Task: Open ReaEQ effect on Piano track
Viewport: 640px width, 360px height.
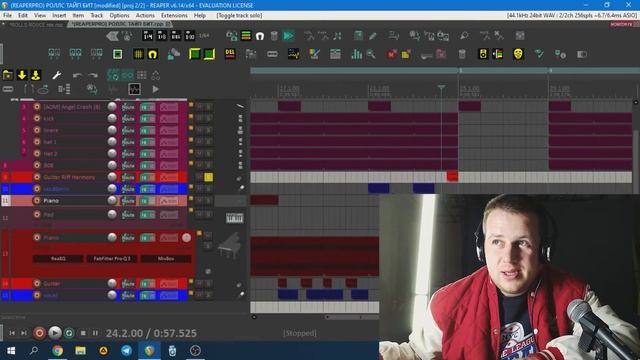Action: (58, 259)
